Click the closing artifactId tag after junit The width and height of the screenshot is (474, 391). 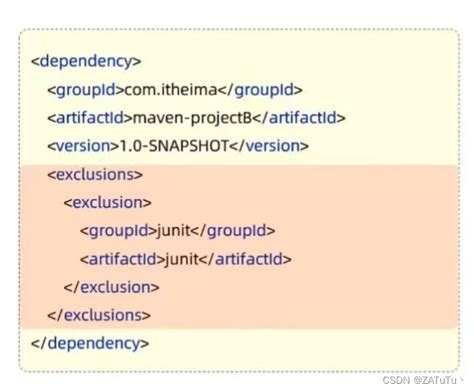tap(245, 259)
